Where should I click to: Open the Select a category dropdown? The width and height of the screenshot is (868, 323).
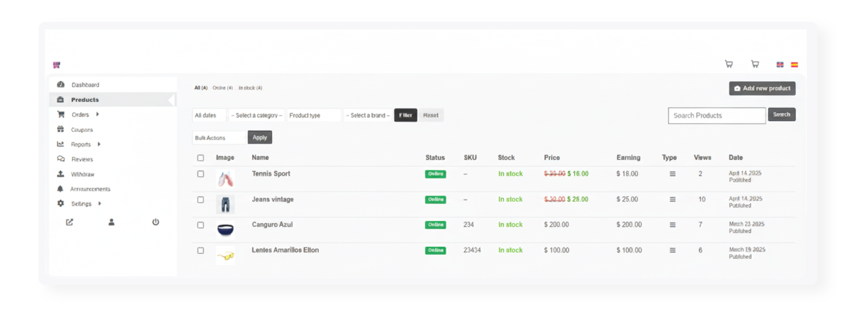pyautogui.click(x=256, y=116)
